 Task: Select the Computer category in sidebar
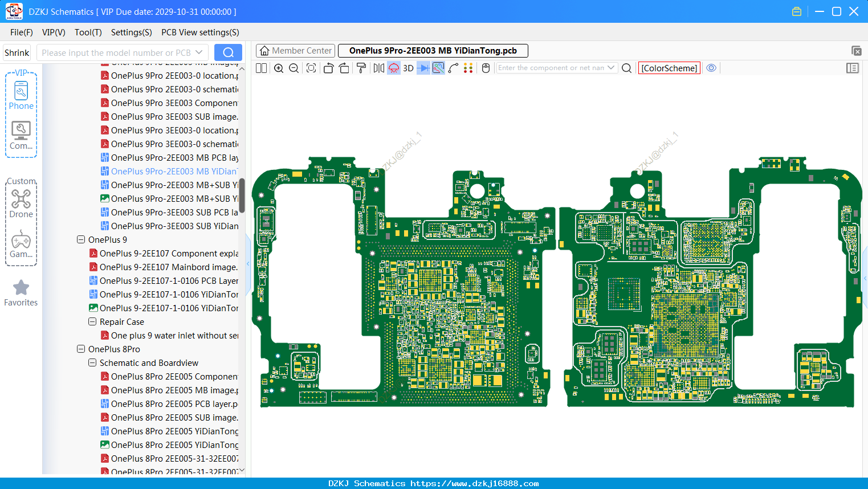tap(21, 136)
